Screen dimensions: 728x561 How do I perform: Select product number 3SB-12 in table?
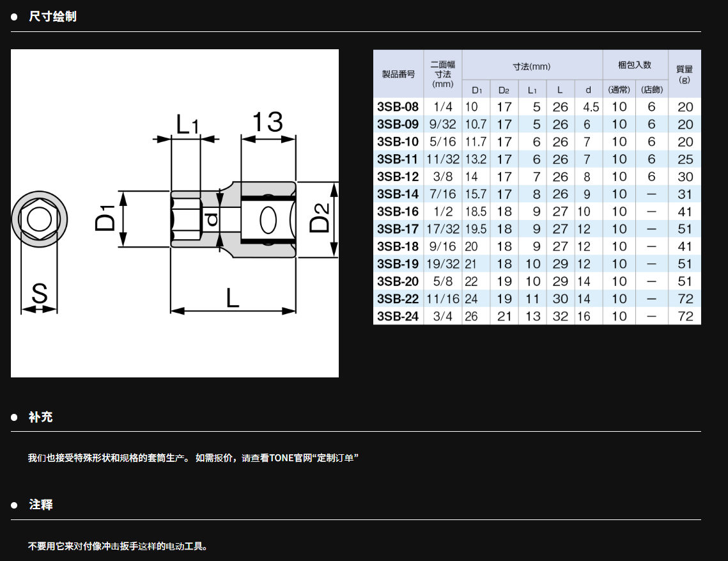[398, 177]
